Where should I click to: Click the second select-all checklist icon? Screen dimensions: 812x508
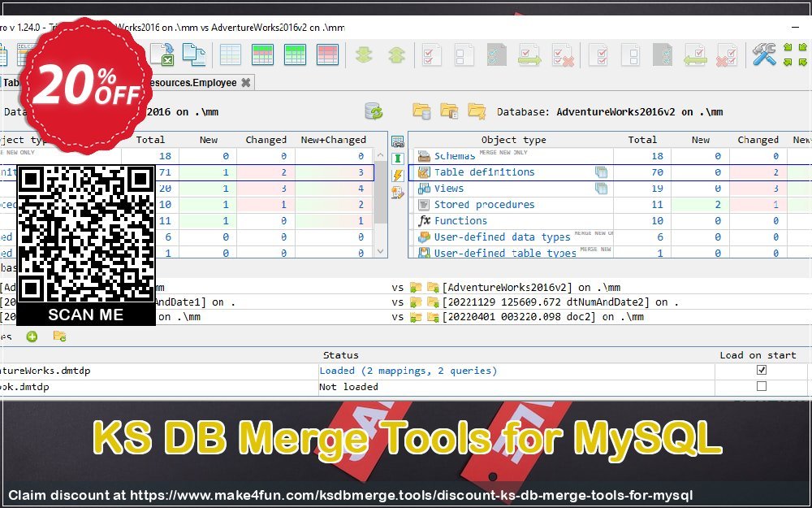click(x=598, y=54)
